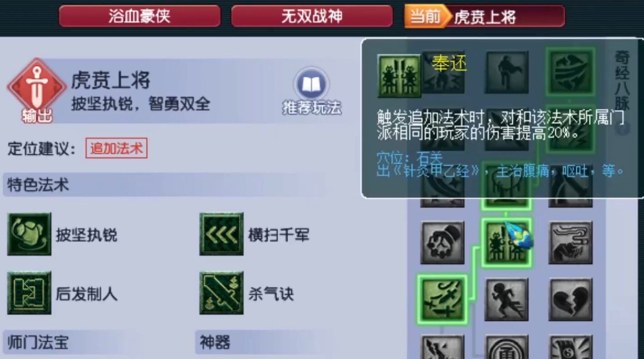Select the 披坚执锐 skill icon
The width and height of the screenshot is (644, 359).
[29, 234]
